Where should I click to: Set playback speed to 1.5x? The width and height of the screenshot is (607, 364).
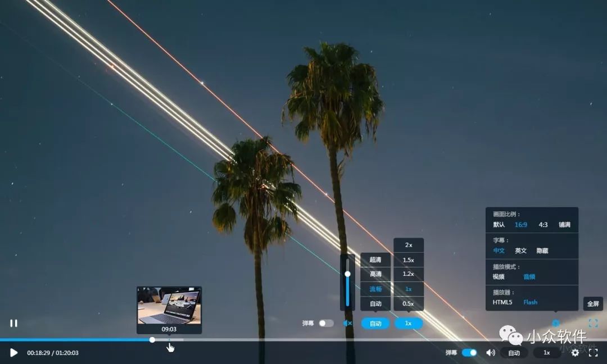pos(409,260)
